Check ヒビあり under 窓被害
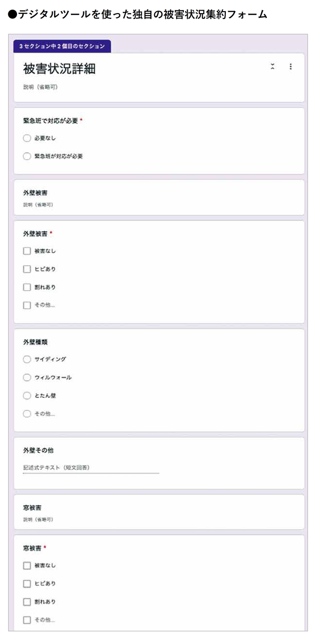Viewport: 324px width, 644px height. pos(27,584)
